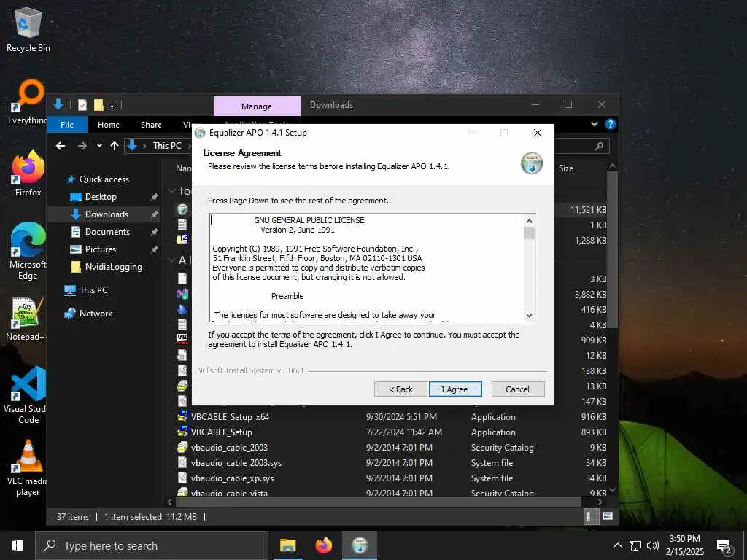This screenshot has height=560, width=747.
Task: Select vbaudio_cable_2003 security catalog file
Action: (x=229, y=448)
